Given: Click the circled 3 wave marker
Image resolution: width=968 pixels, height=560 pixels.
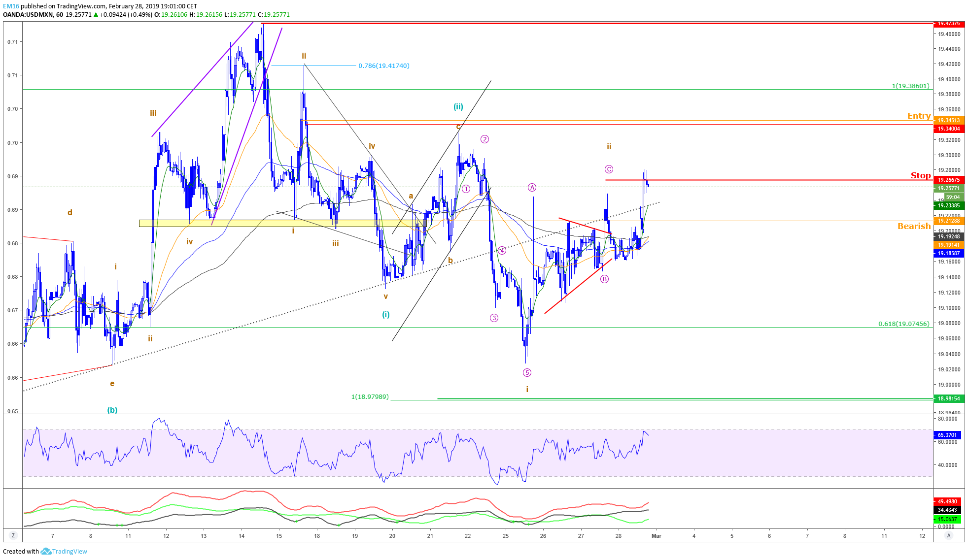Looking at the screenshot, I should (x=494, y=318).
